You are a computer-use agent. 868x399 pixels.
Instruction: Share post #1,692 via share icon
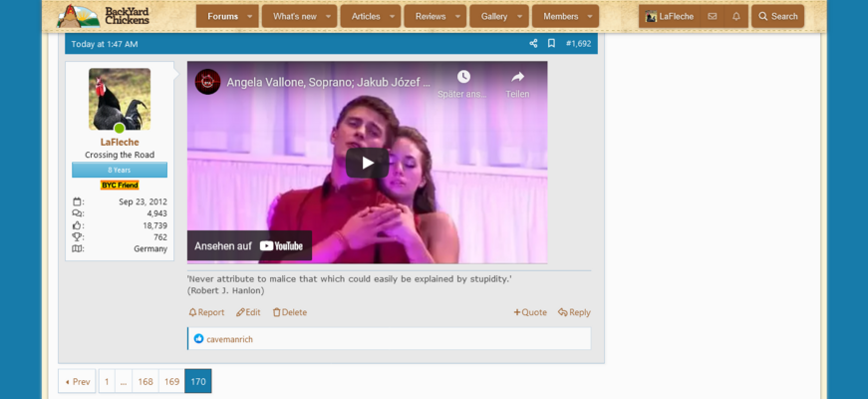[x=533, y=44]
